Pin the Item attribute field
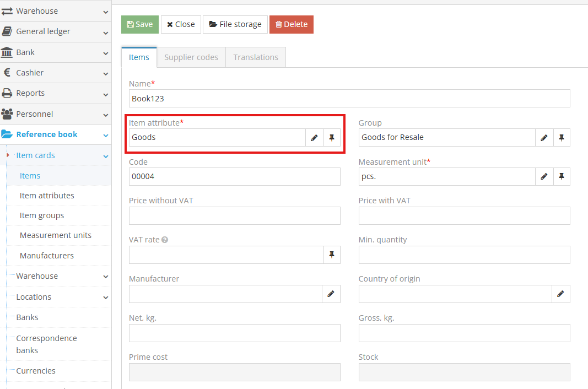This screenshot has height=389, width=588. (x=332, y=137)
